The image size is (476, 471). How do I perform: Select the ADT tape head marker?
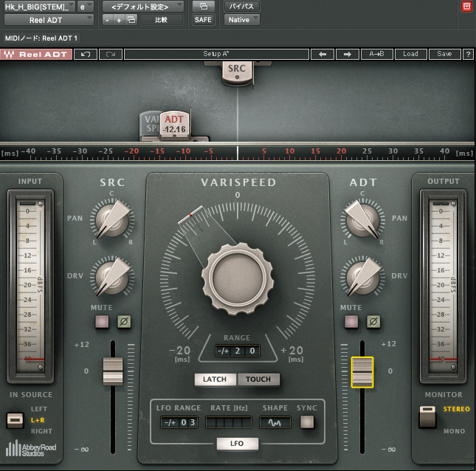click(174, 124)
